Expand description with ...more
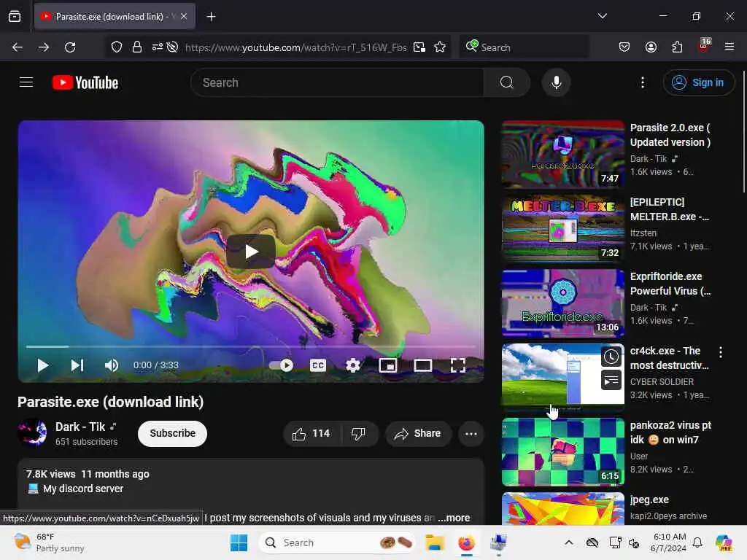Screen dimensions: 747x560 point(454,518)
